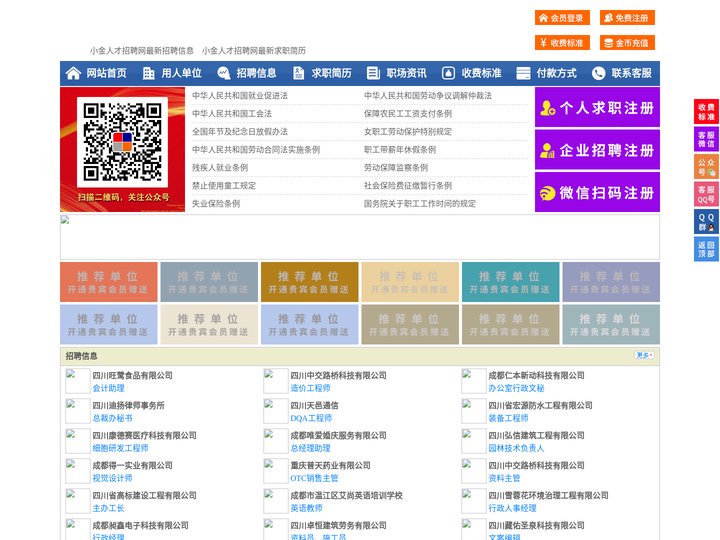Viewport: 720px width, 540px height.
Task: Click the news icon beside 职场资讯
Action: [x=373, y=73]
